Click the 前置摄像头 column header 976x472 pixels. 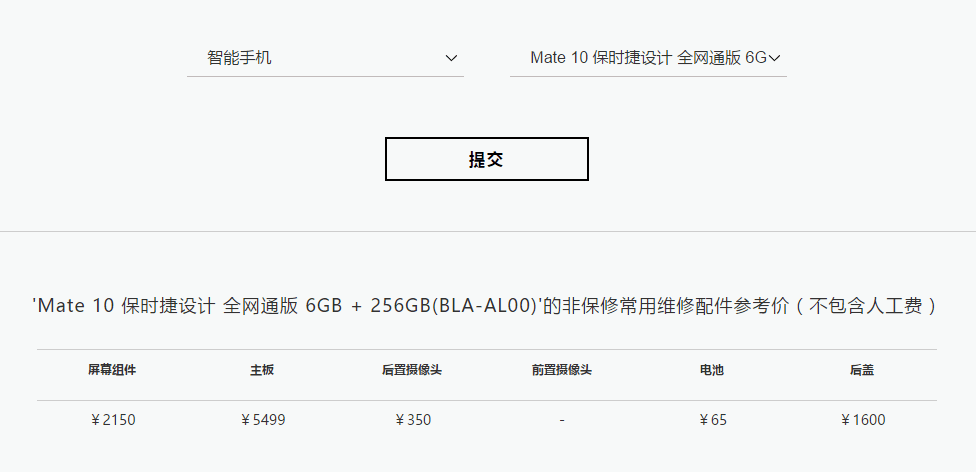tap(562, 370)
